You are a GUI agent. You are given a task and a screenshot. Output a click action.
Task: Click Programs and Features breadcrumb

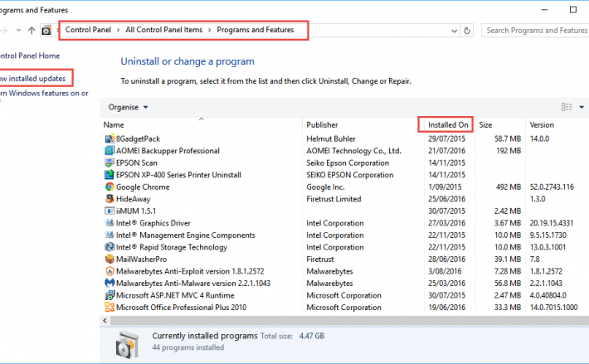coord(255,30)
